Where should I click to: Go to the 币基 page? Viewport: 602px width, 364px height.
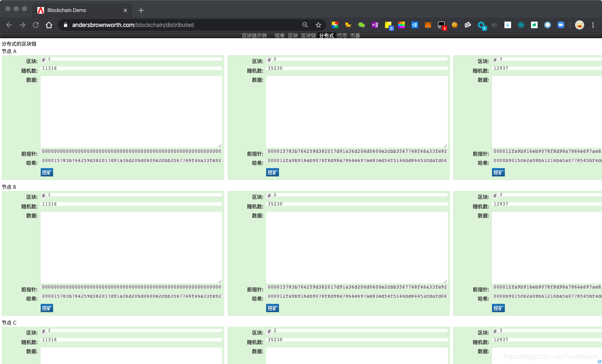(x=355, y=36)
